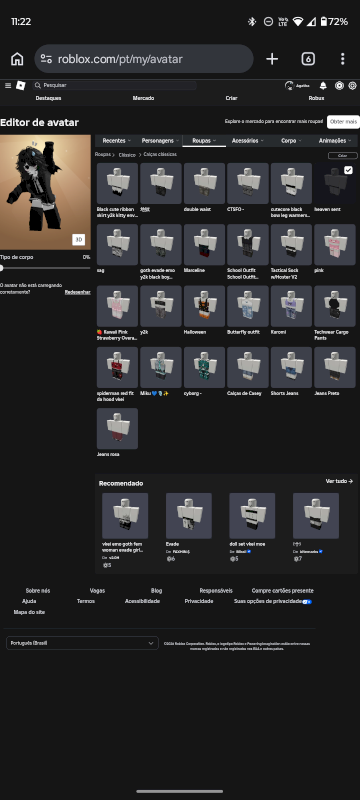Toggle the 3D avatar view button

point(79,239)
